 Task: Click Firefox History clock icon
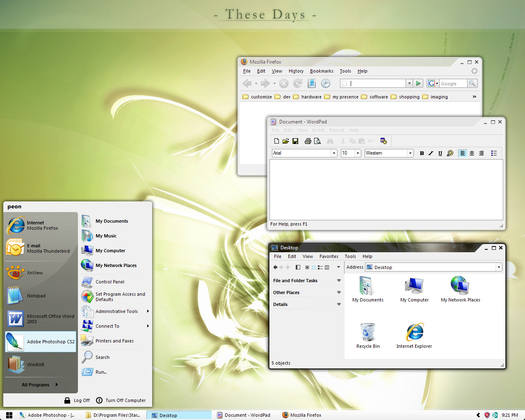326,83
